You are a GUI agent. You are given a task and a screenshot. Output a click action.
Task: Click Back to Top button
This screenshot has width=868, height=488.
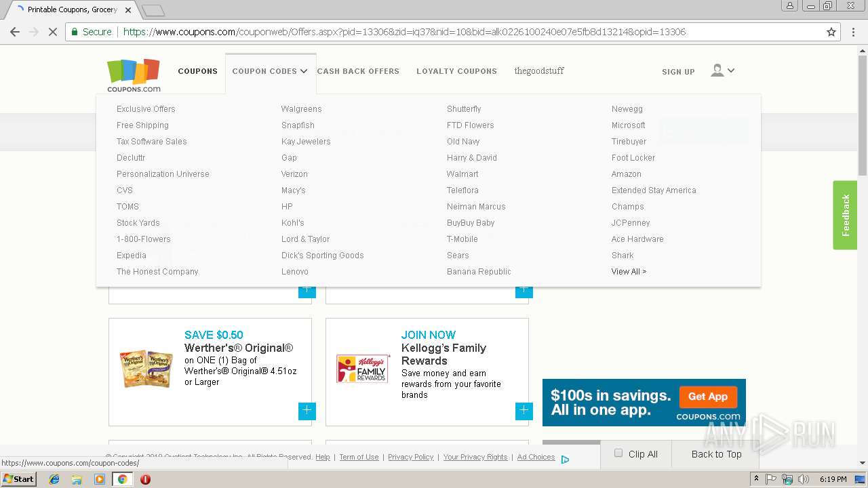[716, 454]
